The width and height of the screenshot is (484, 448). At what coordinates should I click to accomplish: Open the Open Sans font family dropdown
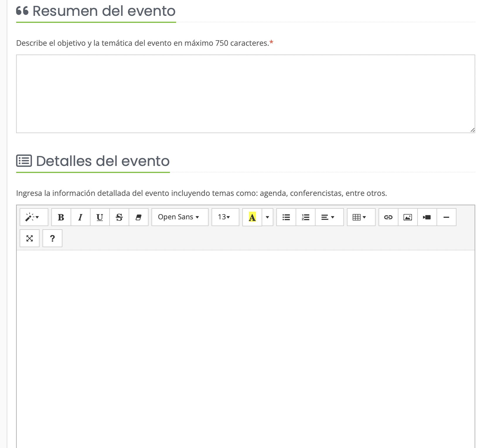pos(180,217)
